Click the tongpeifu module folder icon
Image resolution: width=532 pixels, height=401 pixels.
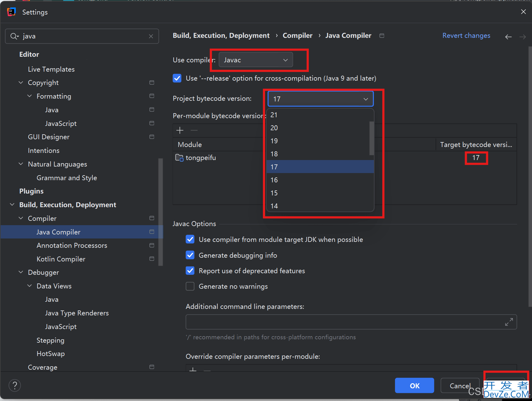[179, 158]
